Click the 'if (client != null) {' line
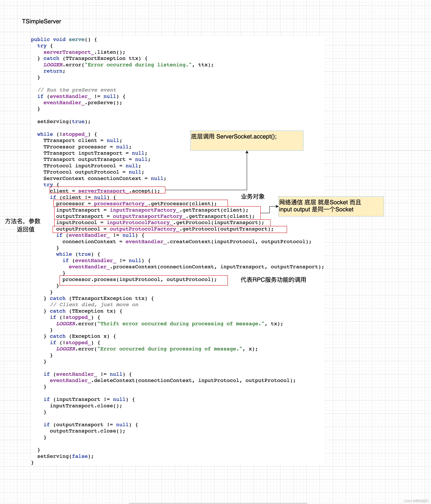 point(83,197)
